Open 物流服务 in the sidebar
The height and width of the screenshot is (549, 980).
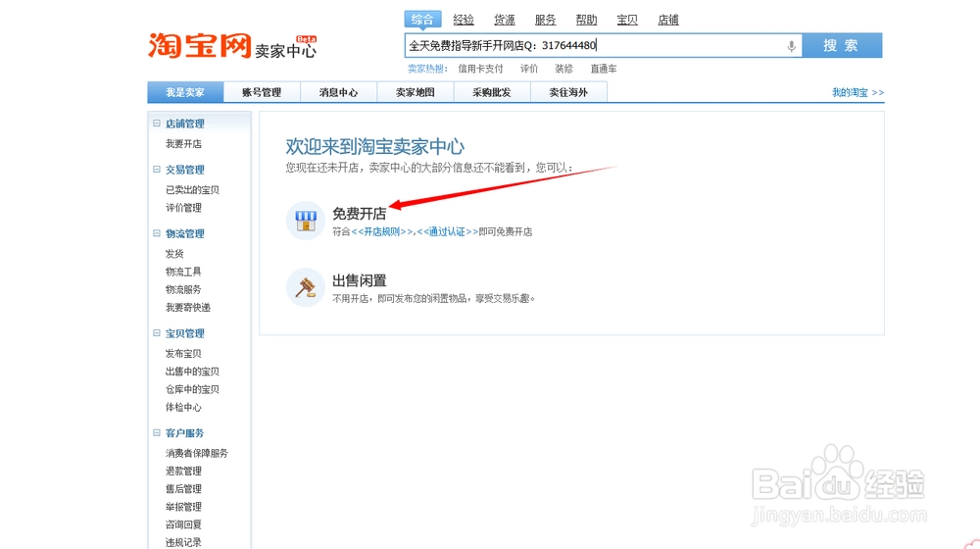coord(184,289)
